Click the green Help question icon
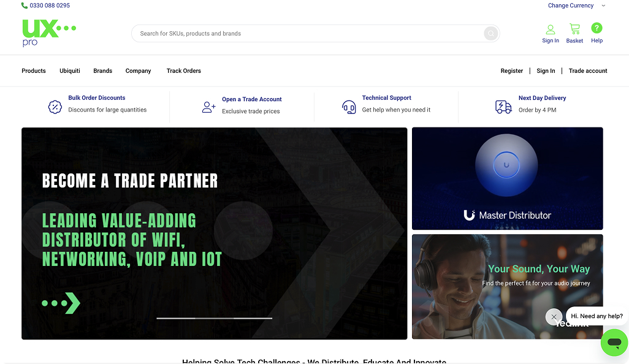The image size is (629, 364). (597, 28)
